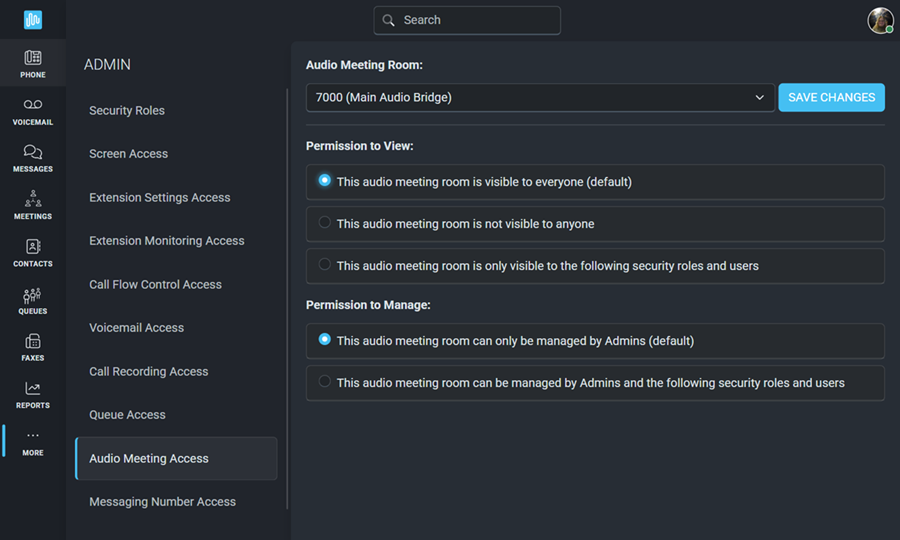Viewport: 900px width, 540px height.
Task: Go to Voicemail in sidebar
Action: tap(33, 111)
